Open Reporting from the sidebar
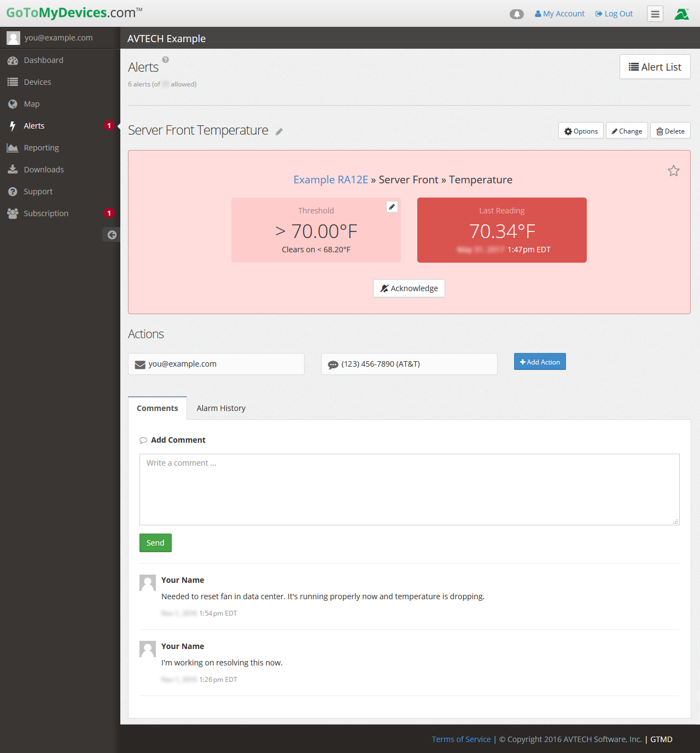700x753 pixels. click(x=41, y=148)
